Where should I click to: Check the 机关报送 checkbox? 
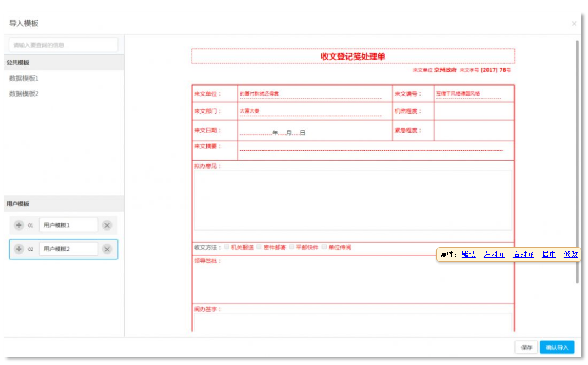pyautogui.click(x=227, y=247)
